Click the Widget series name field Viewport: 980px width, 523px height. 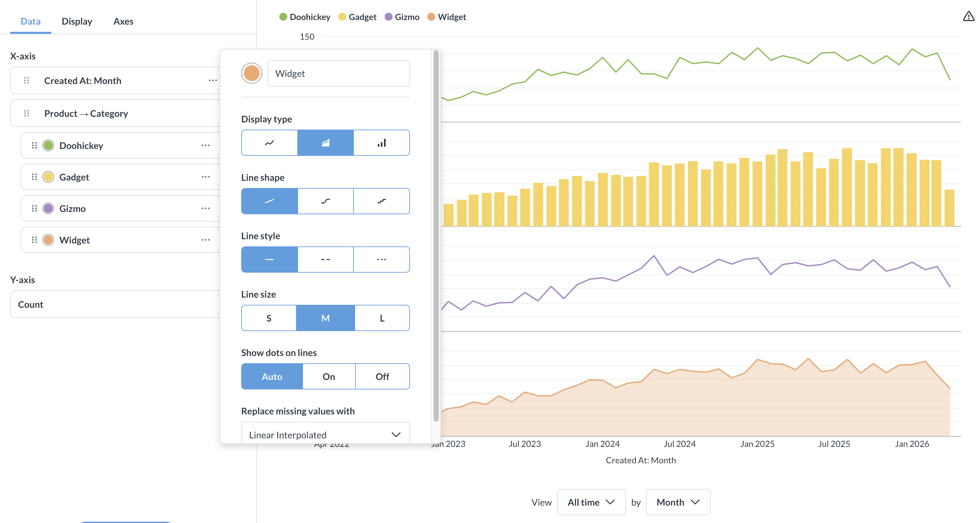click(339, 73)
